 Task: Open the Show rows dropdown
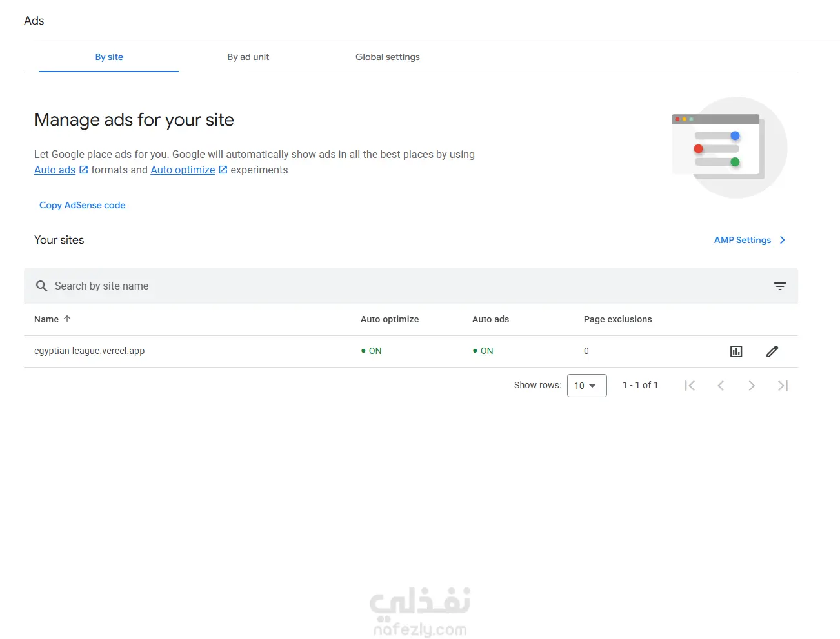point(586,386)
